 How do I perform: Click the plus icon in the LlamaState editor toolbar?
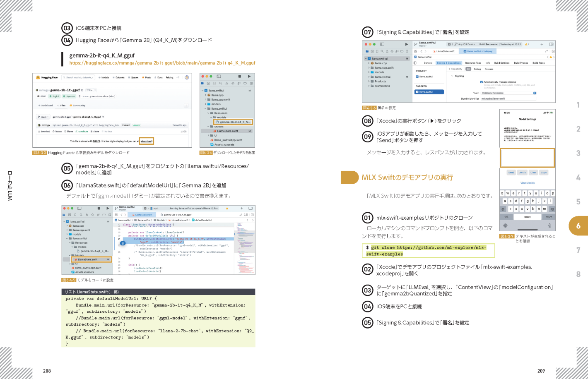tap(242, 209)
